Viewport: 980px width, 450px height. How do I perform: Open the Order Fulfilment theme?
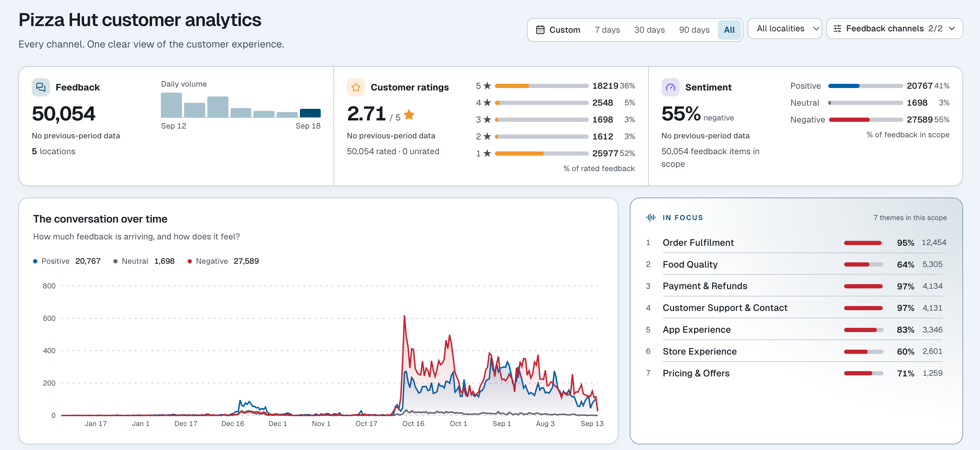[x=796, y=243]
